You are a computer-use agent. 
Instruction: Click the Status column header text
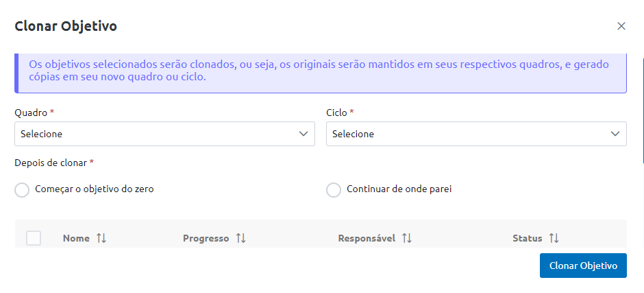click(527, 238)
